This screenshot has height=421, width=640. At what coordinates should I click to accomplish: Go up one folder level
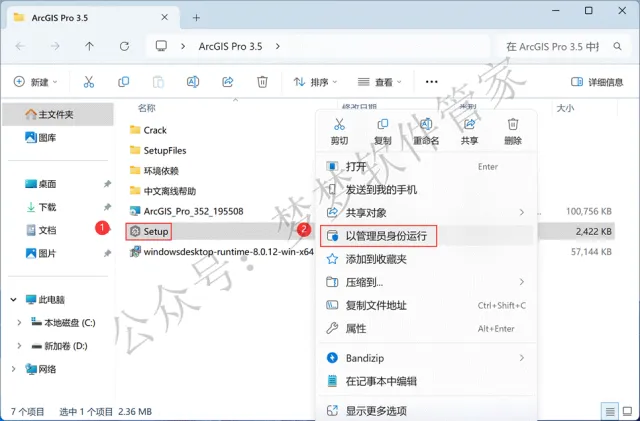coord(89,46)
